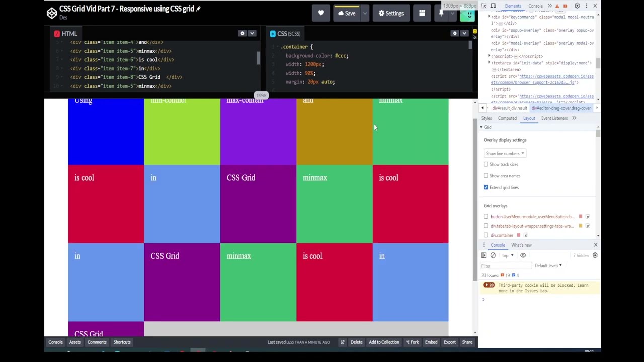Click the pin pen icon
644x362 pixels.
[x=441, y=13]
